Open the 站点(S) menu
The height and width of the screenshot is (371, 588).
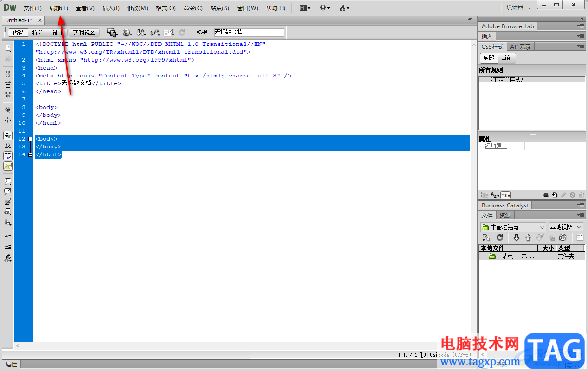tap(220, 8)
